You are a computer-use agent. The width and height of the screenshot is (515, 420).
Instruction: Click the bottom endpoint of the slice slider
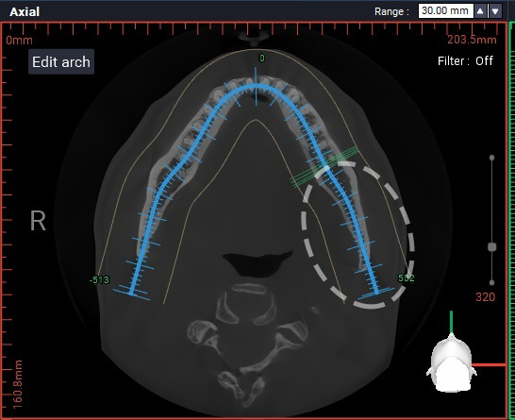pyautogui.click(x=491, y=282)
